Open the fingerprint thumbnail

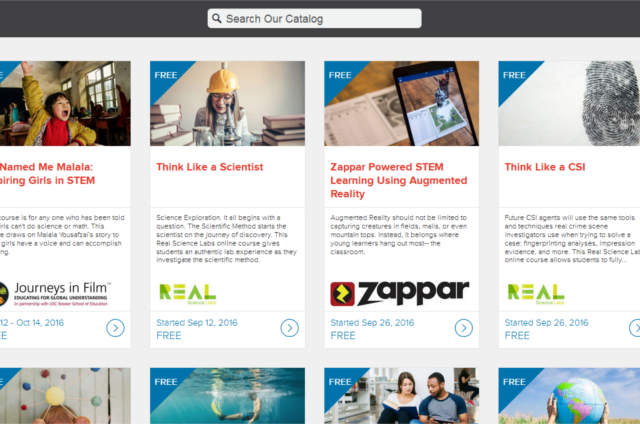click(569, 104)
